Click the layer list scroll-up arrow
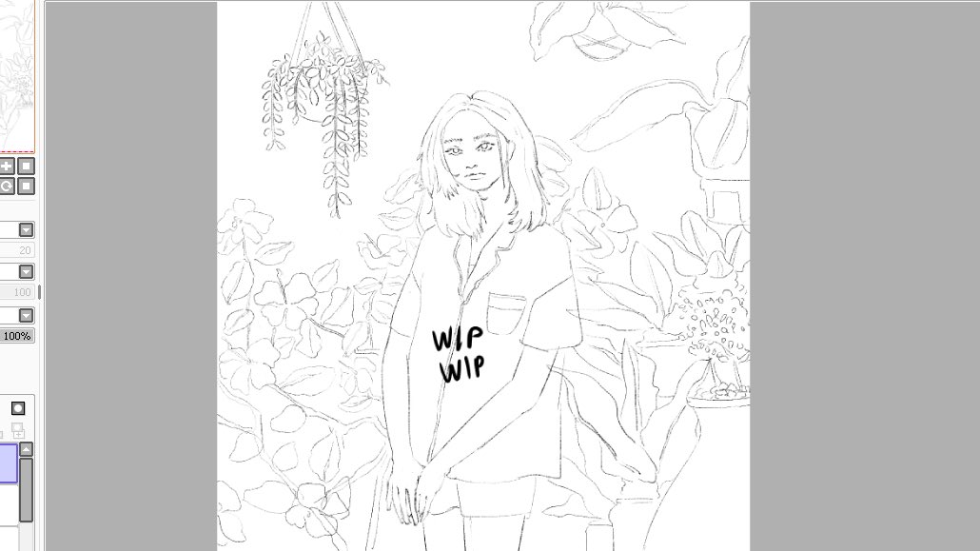Screen dimensions: 980x551 point(27,450)
